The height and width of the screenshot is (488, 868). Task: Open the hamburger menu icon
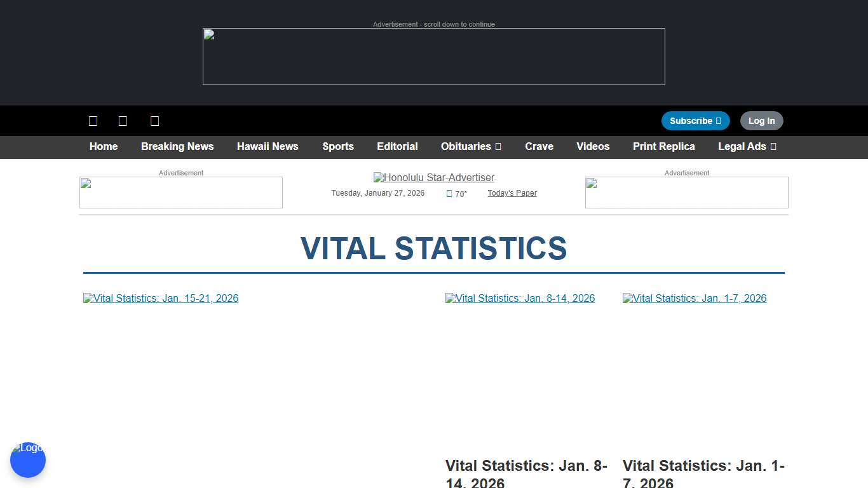click(93, 121)
